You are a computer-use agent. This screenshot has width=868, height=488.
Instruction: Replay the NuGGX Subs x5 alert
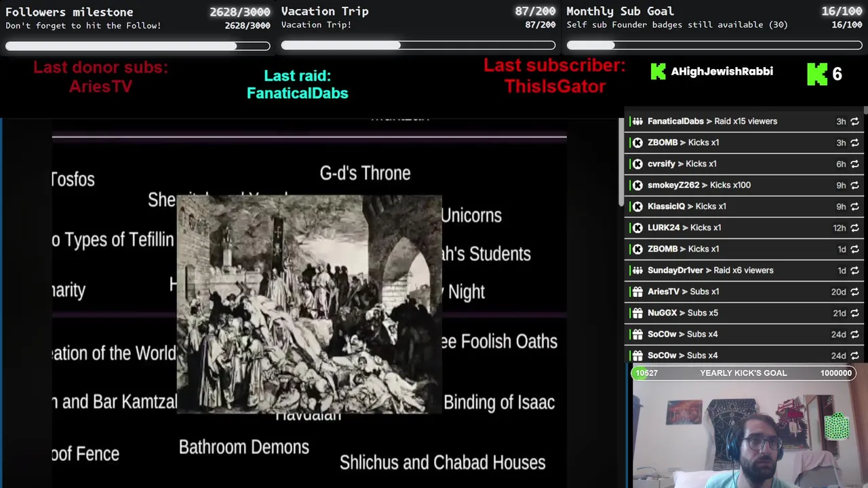click(854, 313)
